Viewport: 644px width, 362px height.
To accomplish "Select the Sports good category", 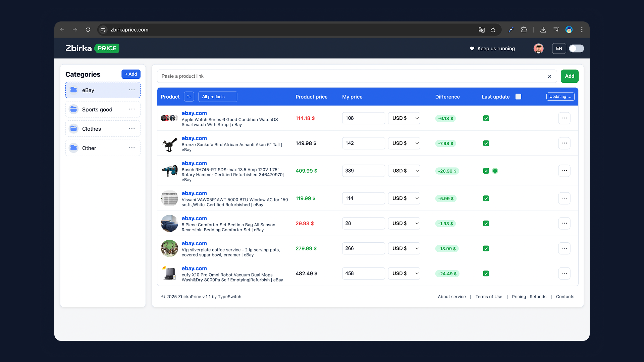I will point(103,109).
